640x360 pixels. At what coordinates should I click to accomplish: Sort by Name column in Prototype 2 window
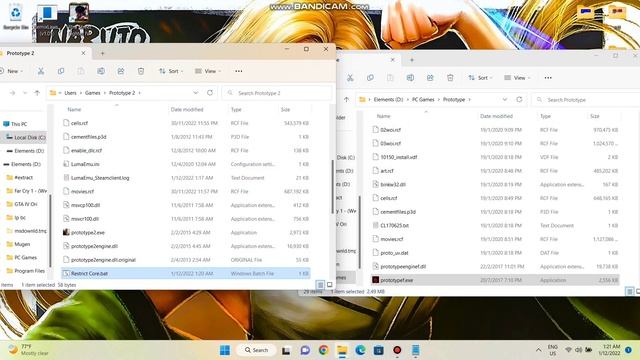(74, 109)
